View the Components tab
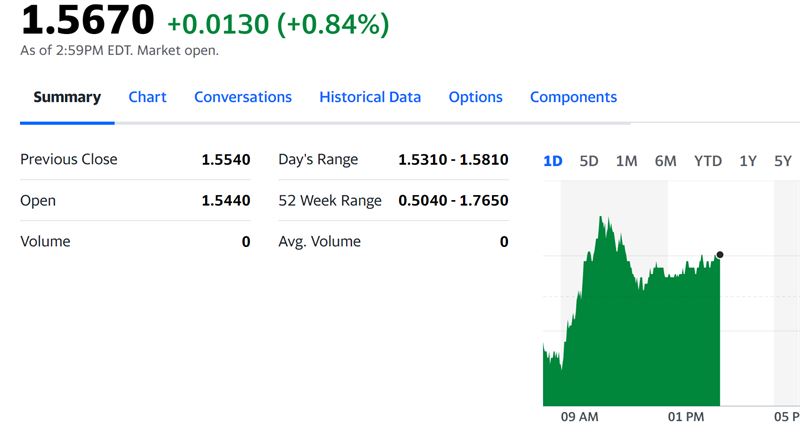 pyautogui.click(x=573, y=97)
